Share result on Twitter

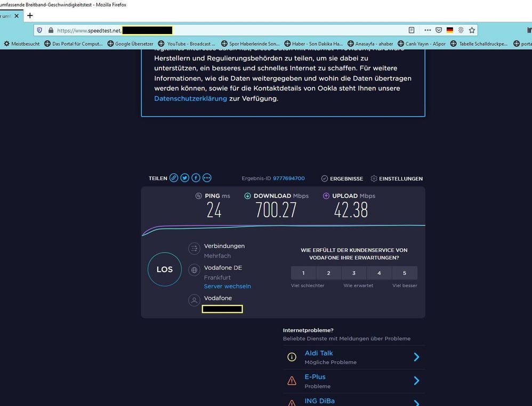point(185,178)
